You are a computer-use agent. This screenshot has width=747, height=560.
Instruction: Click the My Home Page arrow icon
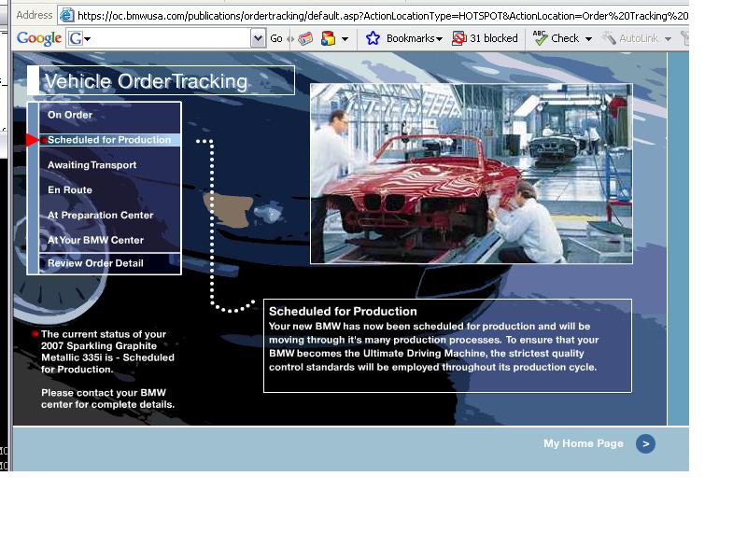click(645, 444)
